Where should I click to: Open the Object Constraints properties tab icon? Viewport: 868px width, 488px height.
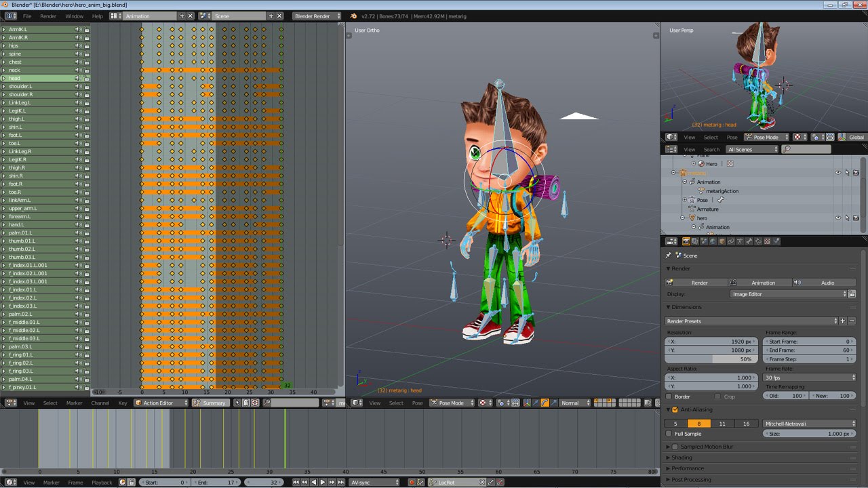731,241
